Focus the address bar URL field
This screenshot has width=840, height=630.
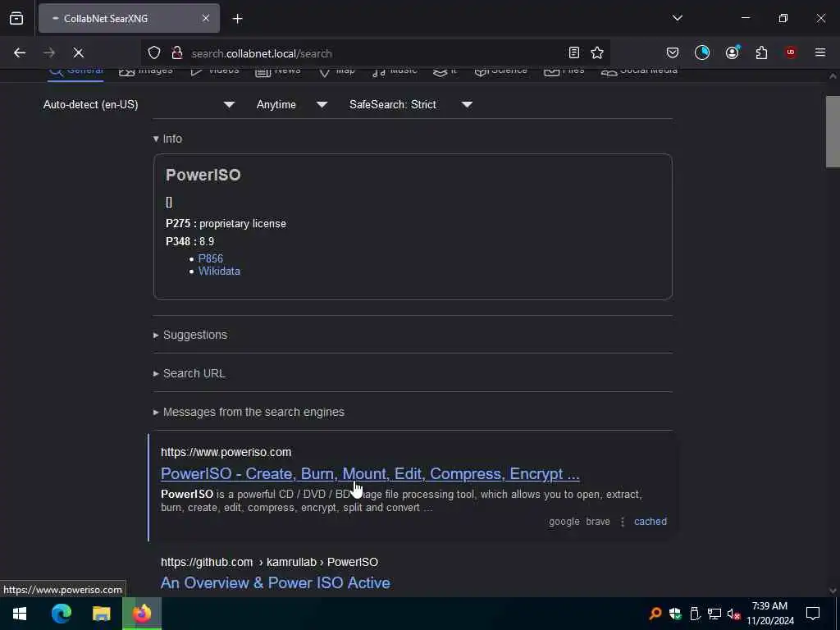tap(375, 53)
